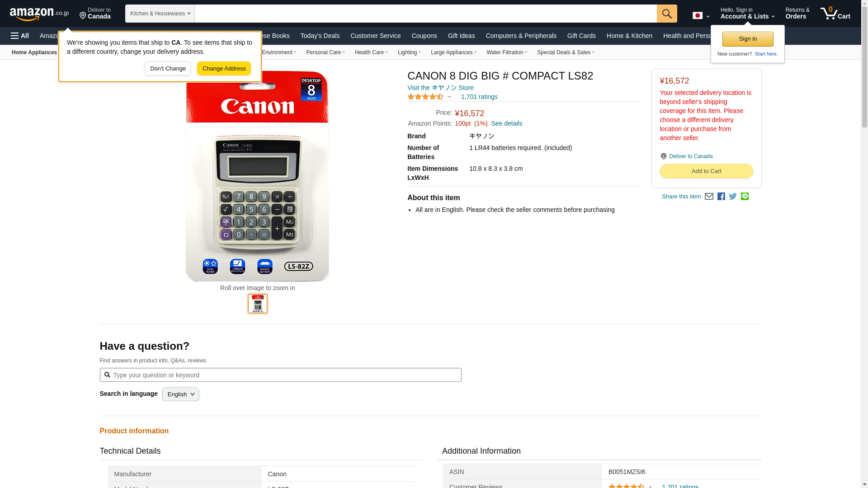The image size is (868, 488).
Task: Go to the Amazon.co.jp home logo
Action: pos(39,14)
